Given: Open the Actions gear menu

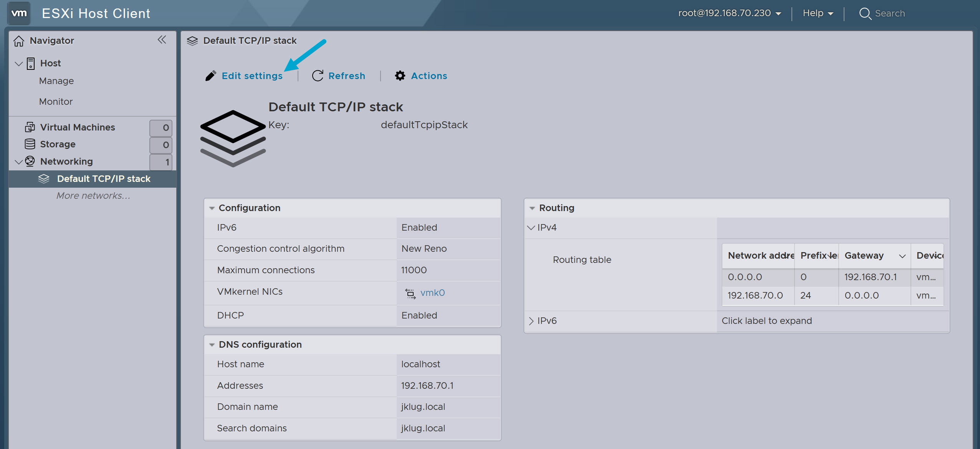Looking at the screenshot, I should click(x=400, y=76).
